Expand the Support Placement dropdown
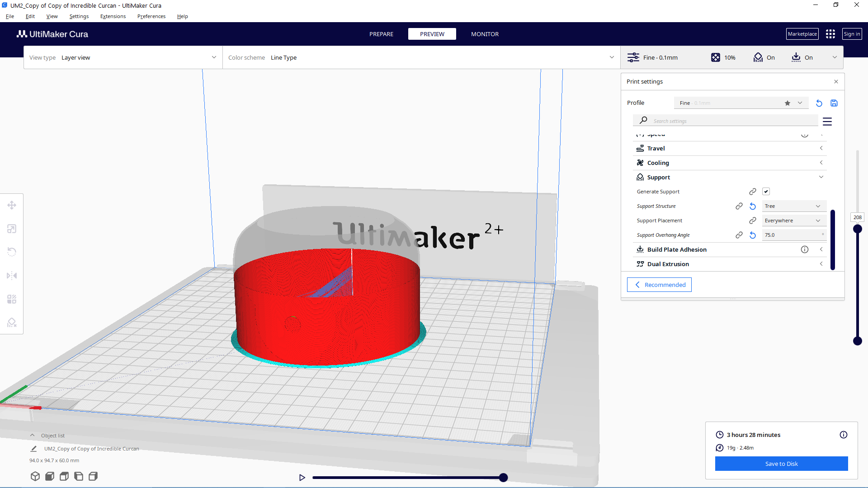Image resolution: width=868 pixels, height=488 pixels. point(793,221)
